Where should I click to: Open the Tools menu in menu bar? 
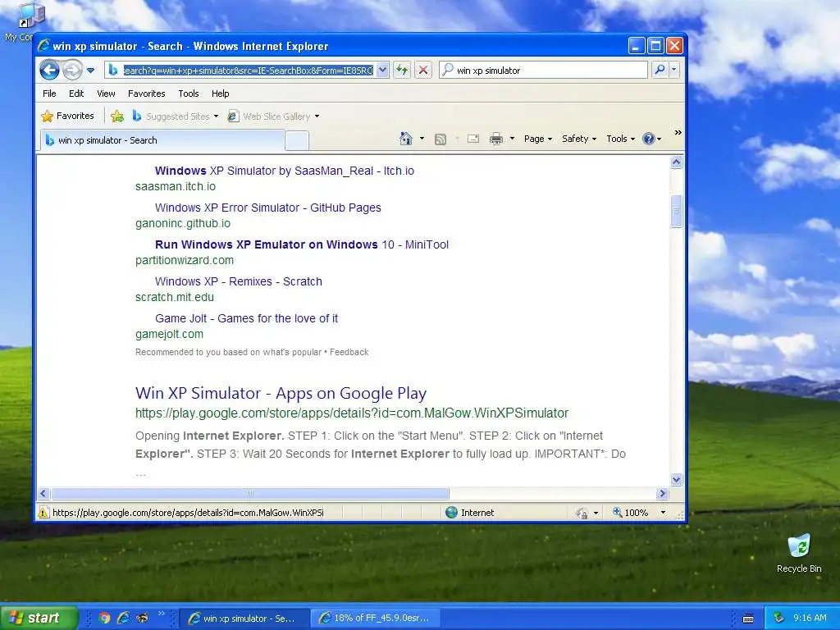(189, 94)
